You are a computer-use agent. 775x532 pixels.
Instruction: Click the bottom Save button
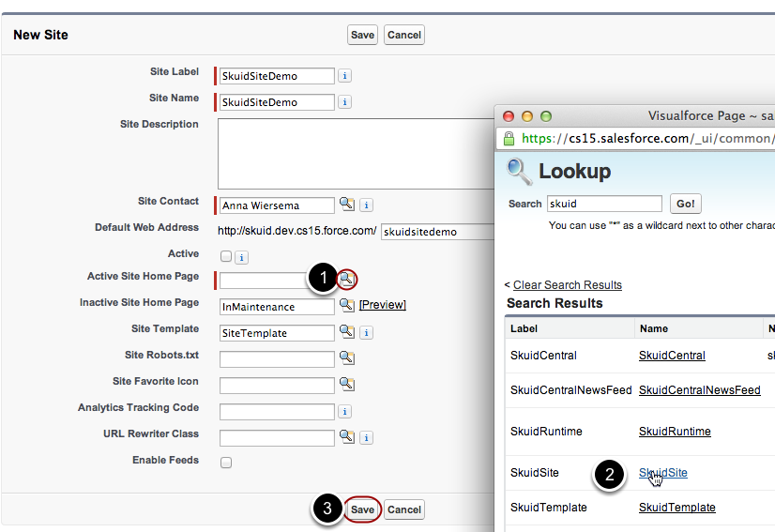click(x=362, y=509)
